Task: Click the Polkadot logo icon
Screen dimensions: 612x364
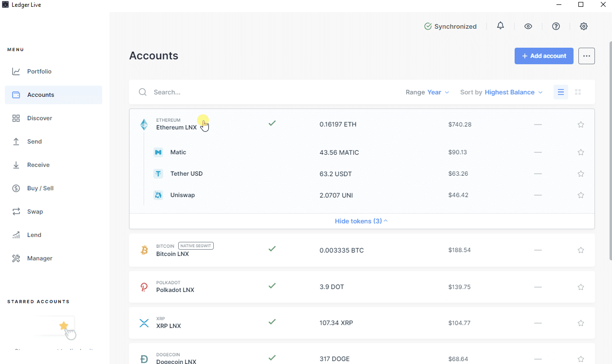Action: [144, 287]
